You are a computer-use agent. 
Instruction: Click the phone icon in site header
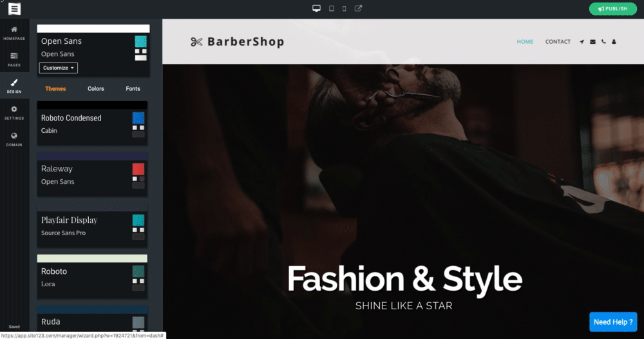pyautogui.click(x=603, y=41)
